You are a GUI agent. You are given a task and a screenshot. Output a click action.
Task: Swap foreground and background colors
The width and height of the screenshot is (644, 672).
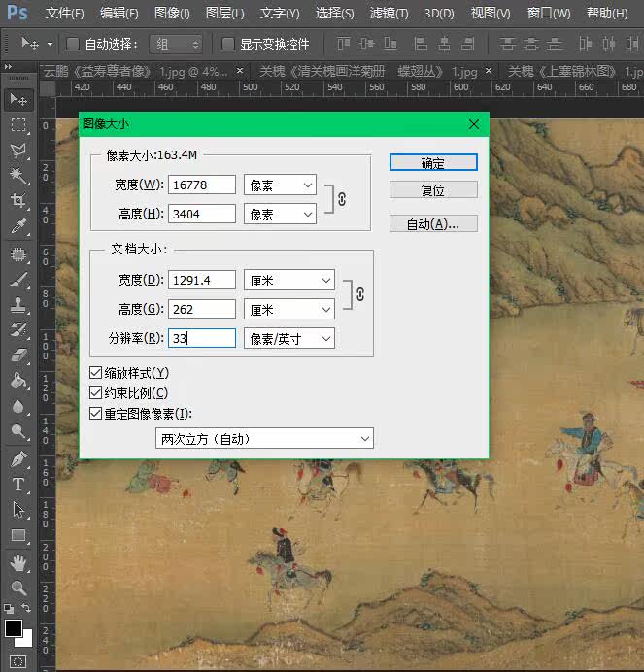point(26,608)
